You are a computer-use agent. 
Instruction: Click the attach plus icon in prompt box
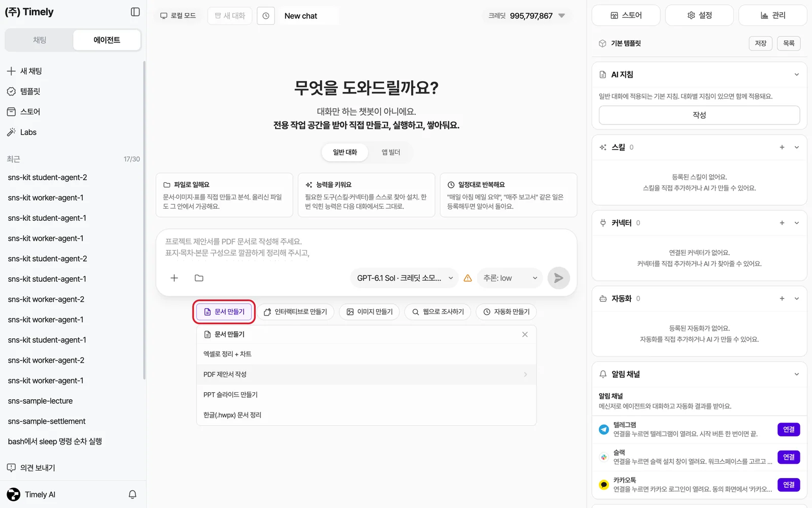tap(174, 278)
